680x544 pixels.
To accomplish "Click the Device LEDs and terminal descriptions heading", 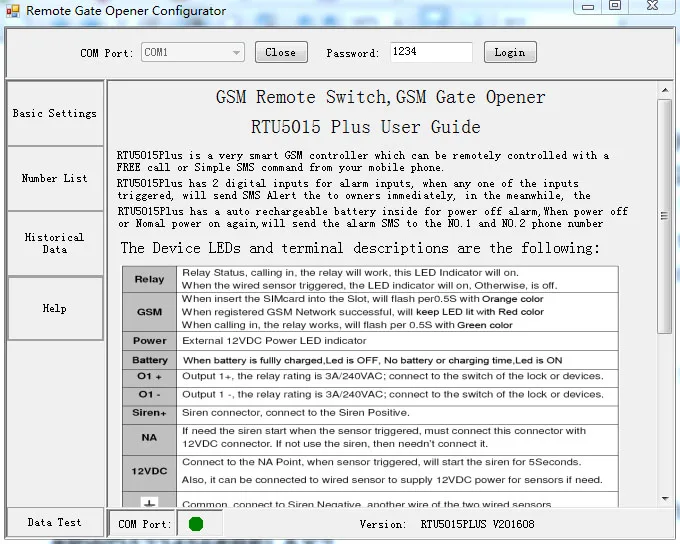I will point(360,249).
